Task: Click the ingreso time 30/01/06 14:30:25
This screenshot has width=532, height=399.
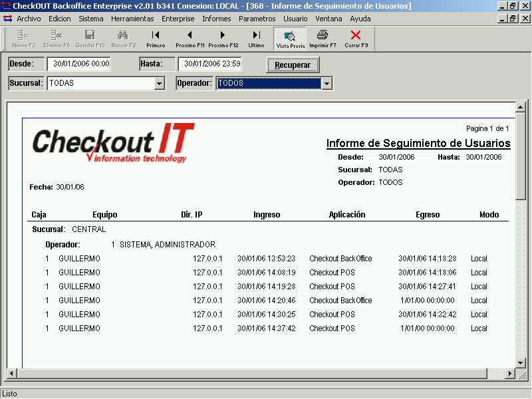Action: [x=267, y=314]
